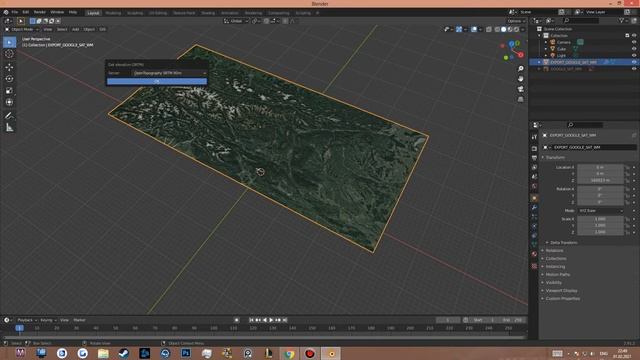Confirm Get elevation dialog with OK

tap(157, 82)
